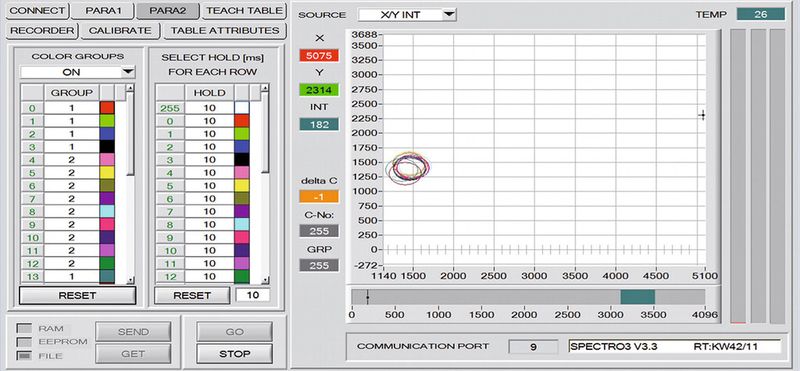The height and width of the screenshot is (371, 800).
Task: Open the TEACH TABLE tab
Action: pos(244,11)
